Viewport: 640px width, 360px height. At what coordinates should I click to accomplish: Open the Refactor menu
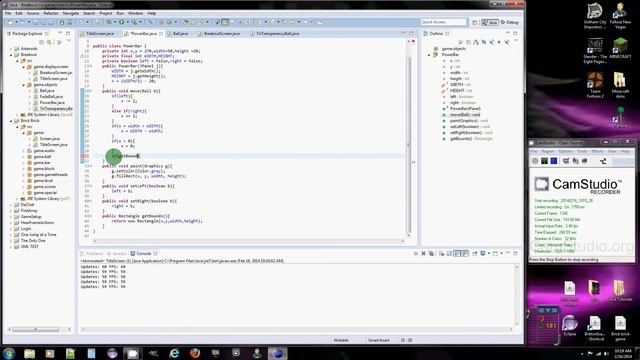click(x=51, y=13)
